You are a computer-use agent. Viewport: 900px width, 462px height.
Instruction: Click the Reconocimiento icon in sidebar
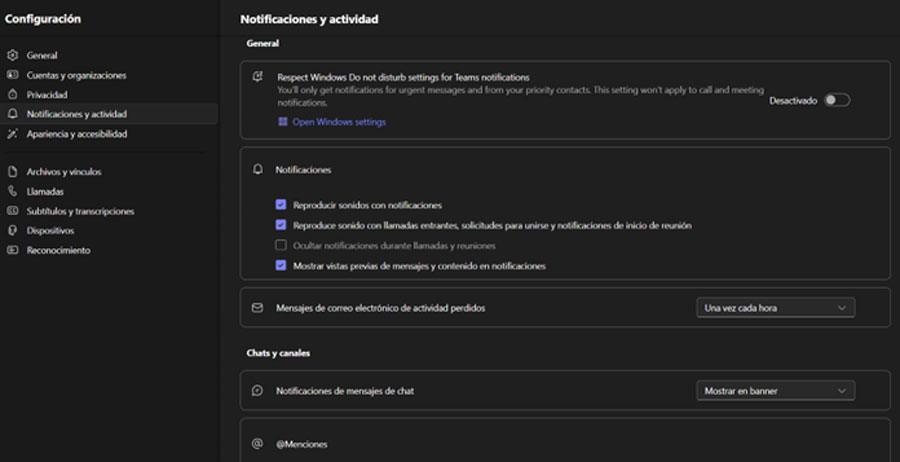12,250
